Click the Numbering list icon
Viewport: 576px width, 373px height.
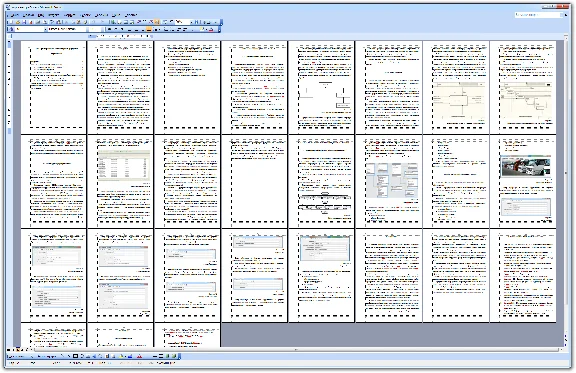click(x=165, y=29)
